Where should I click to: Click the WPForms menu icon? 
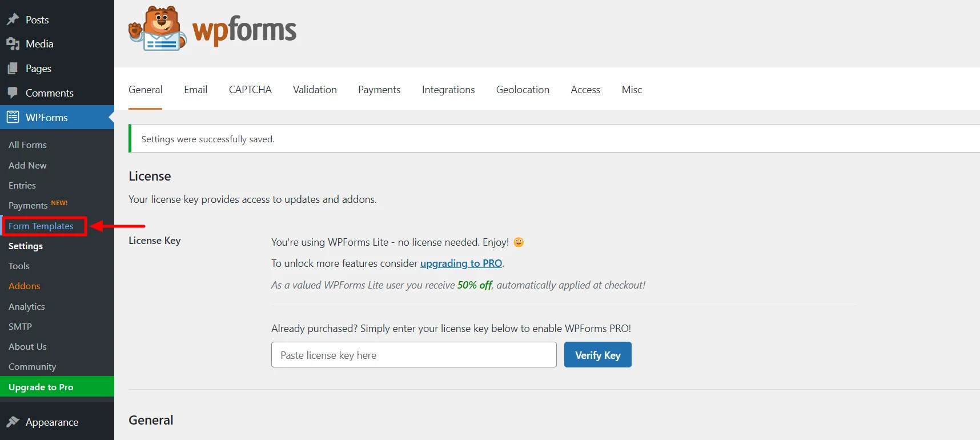coord(13,117)
